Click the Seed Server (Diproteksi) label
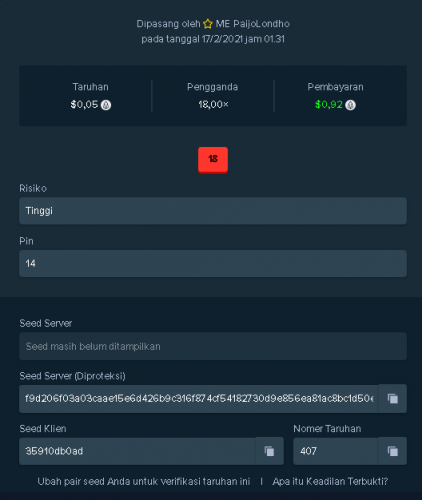This screenshot has width=422, height=500. [72, 376]
